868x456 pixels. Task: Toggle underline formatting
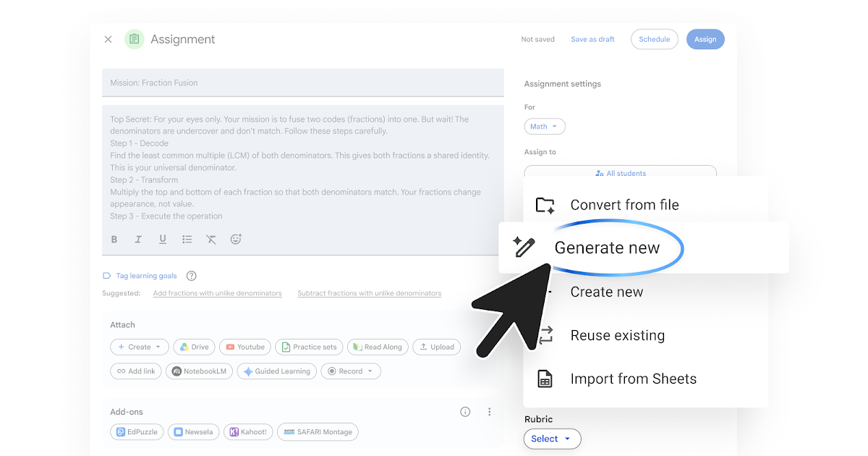[163, 240]
